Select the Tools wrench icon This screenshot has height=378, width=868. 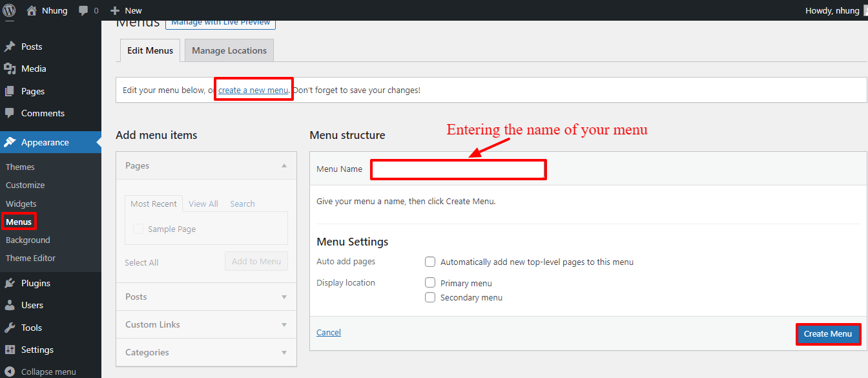tap(10, 327)
